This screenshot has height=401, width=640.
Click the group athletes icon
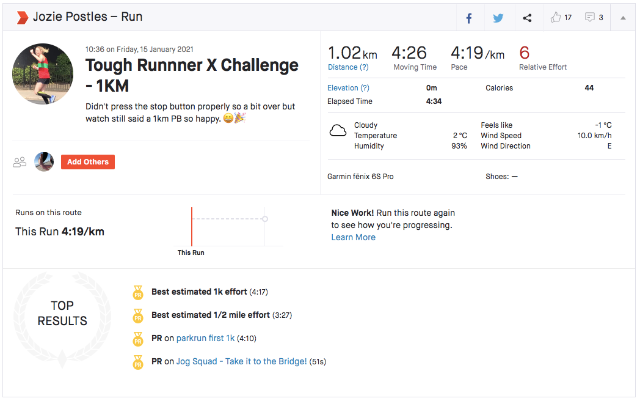18,161
